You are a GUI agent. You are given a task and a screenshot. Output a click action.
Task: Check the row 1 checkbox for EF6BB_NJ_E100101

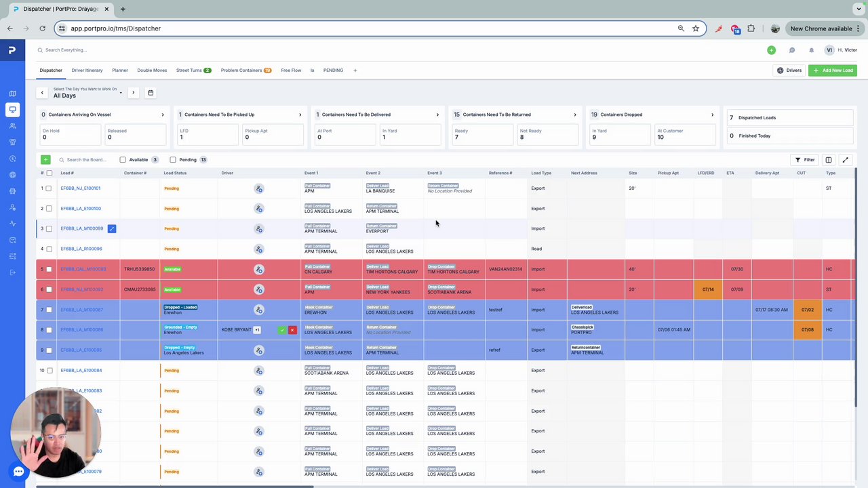click(x=49, y=188)
